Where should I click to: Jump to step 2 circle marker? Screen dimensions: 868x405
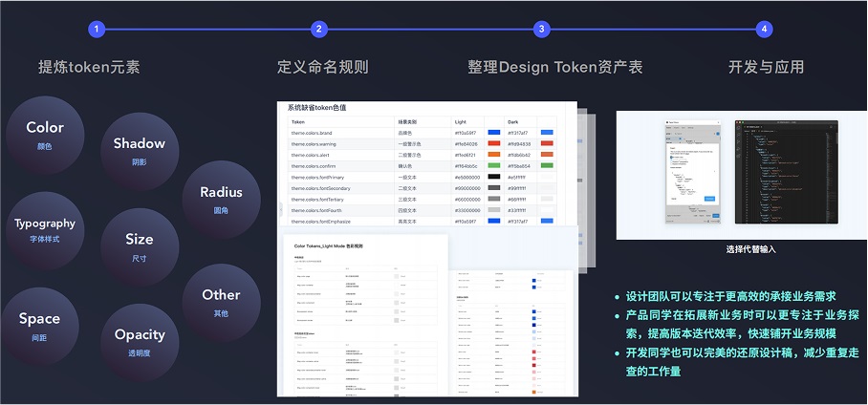319,30
